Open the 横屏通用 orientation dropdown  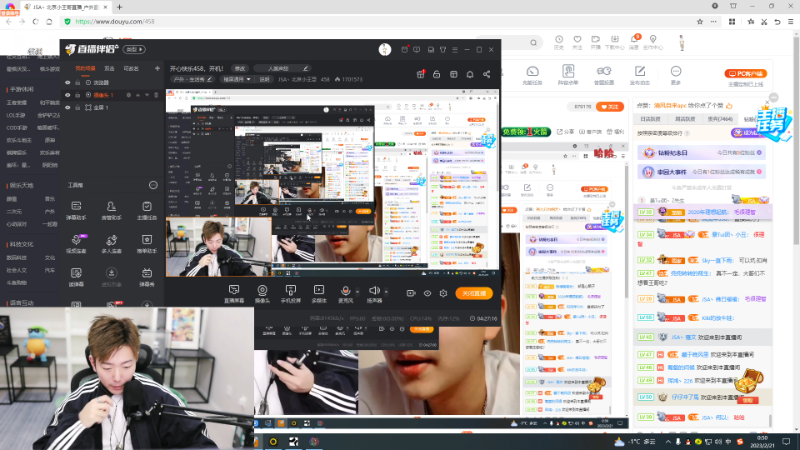(x=237, y=80)
